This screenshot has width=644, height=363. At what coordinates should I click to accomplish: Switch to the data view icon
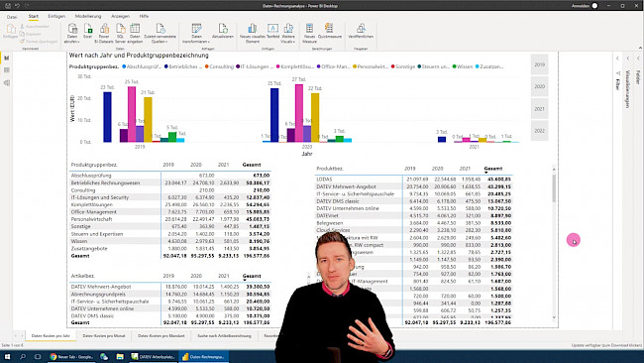7,70
